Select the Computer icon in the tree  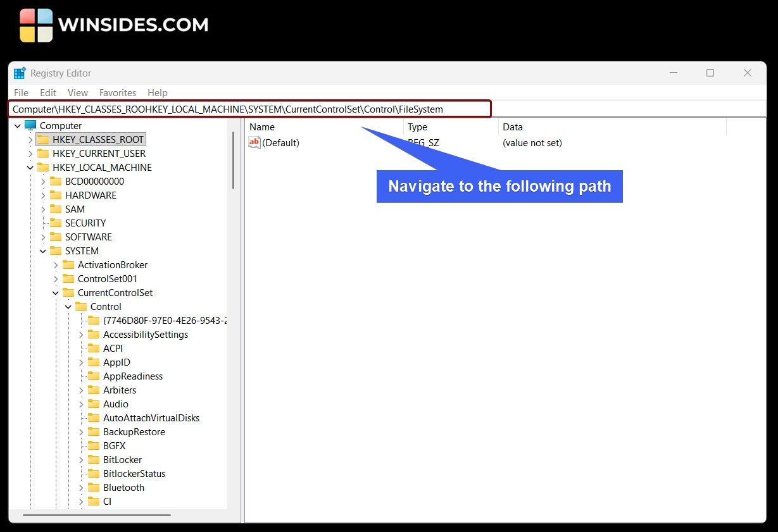(30, 125)
